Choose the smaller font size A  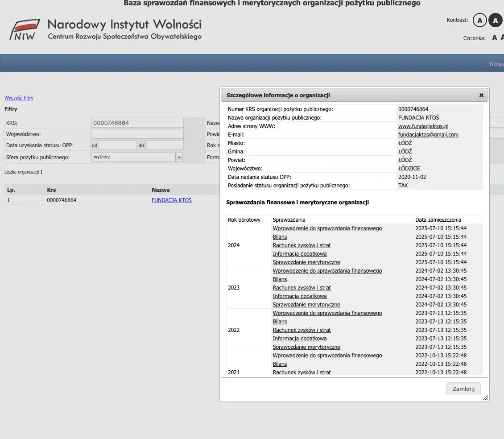click(494, 38)
